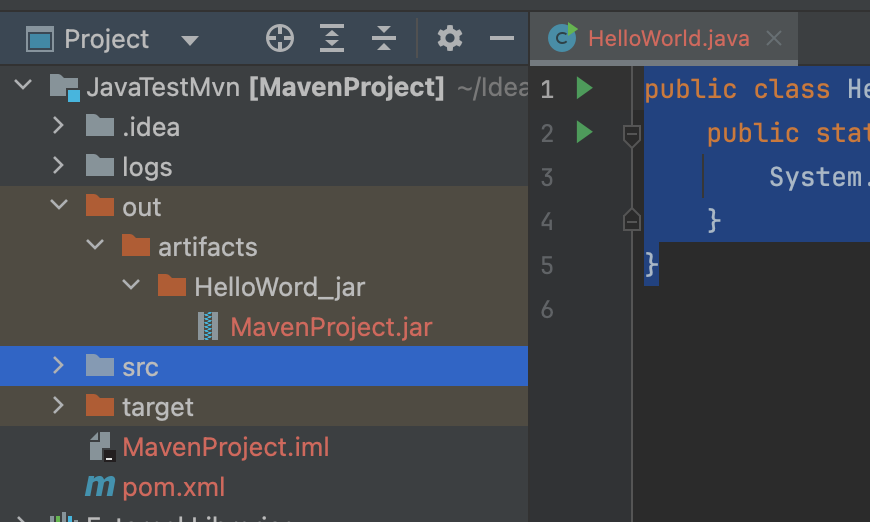Select the JavaTestMvn [MavenProject] root node
The height and width of the screenshot is (522, 870).
(264, 87)
